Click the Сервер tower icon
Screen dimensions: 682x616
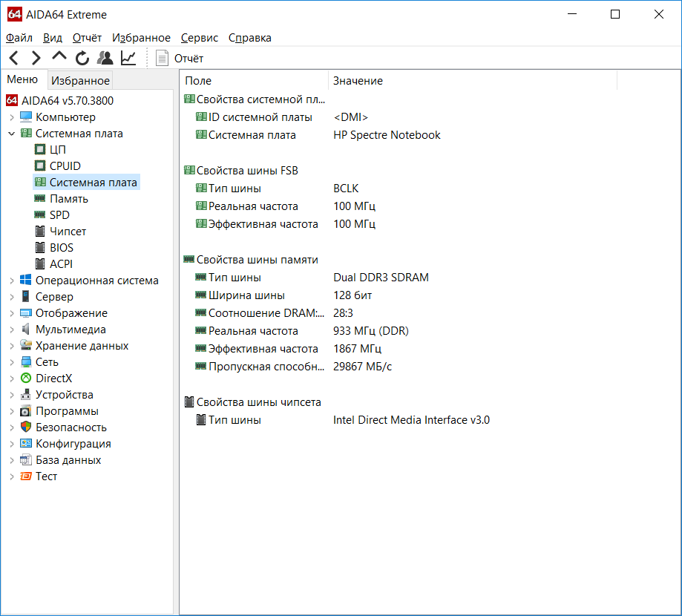tap(26, 297)
